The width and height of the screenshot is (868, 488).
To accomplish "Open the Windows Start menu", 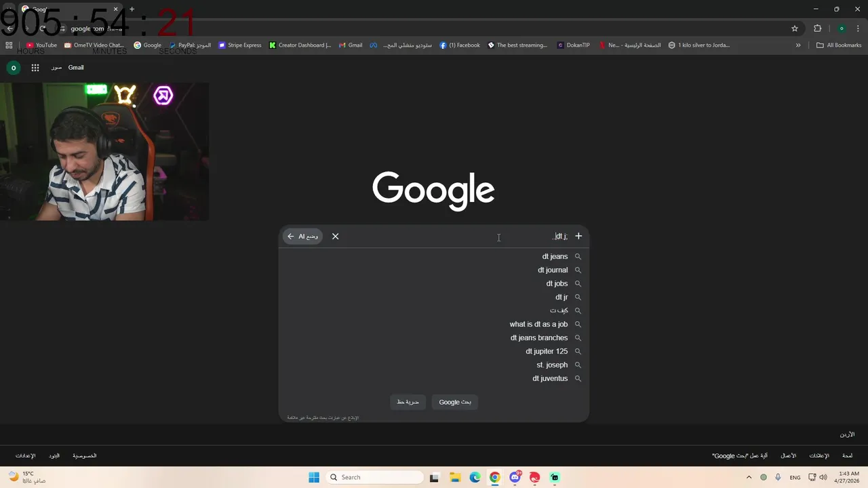I will 314,477.
